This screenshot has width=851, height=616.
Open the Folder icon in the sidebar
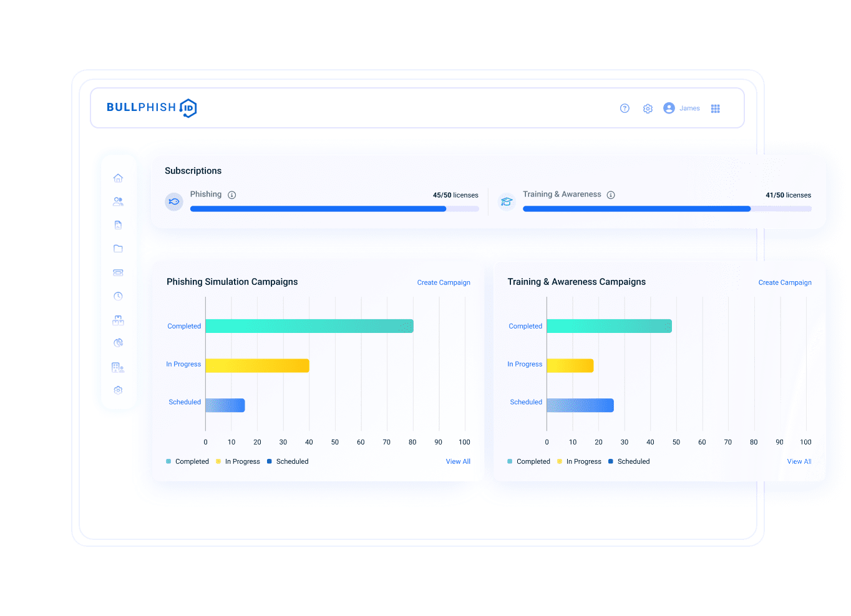click(x=118, y=248)
